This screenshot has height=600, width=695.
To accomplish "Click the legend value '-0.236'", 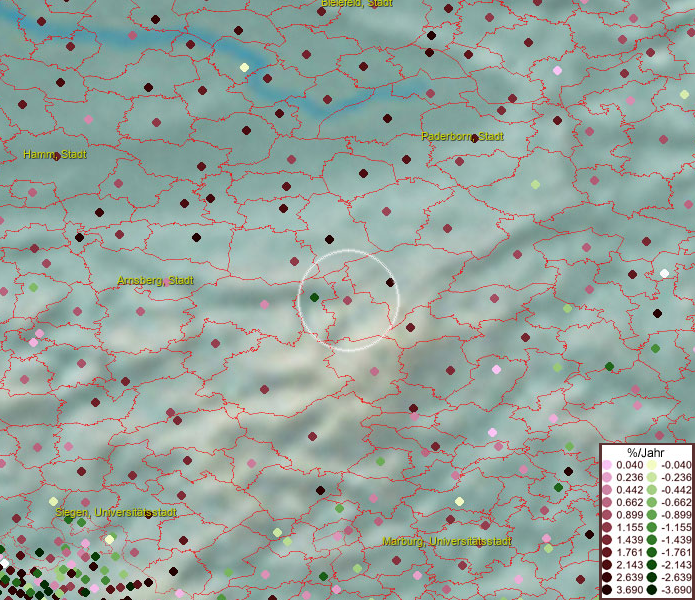I will tap(676, 477).
